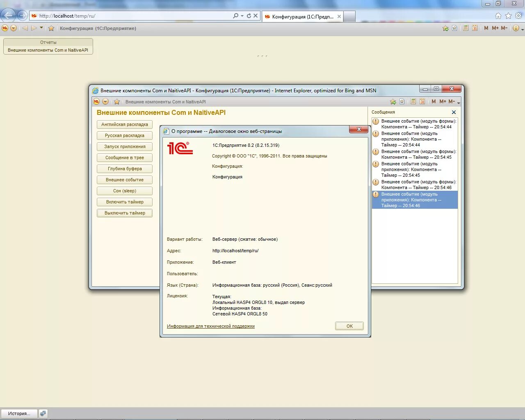Open the browser Tools gear icon
The height and width of the screenshot is (420, 525).
click(518, 16)
